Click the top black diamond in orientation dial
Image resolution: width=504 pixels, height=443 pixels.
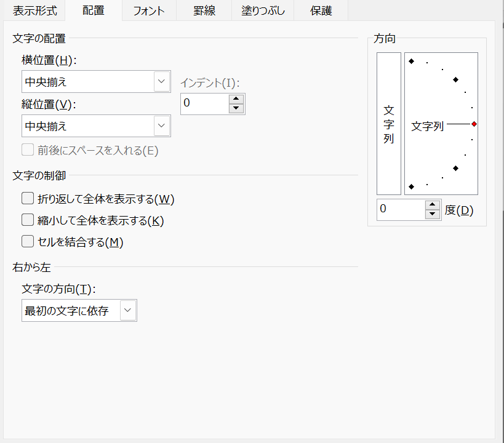411,61
